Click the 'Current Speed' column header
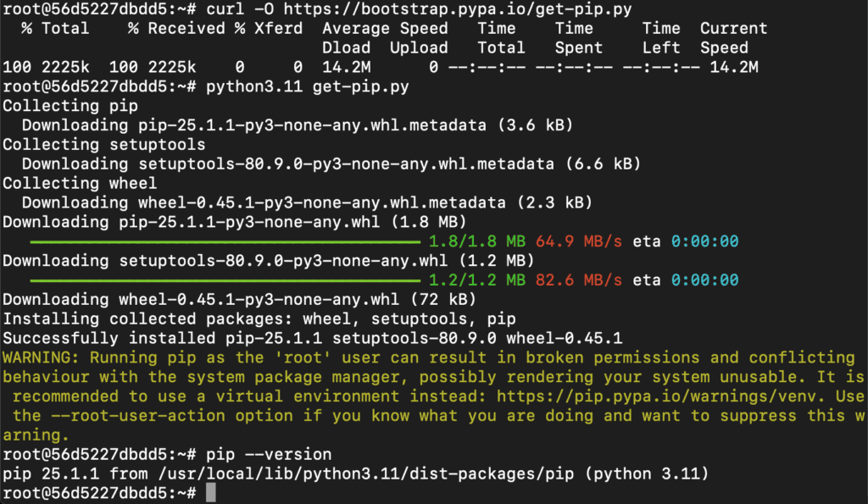 [733, 38]
